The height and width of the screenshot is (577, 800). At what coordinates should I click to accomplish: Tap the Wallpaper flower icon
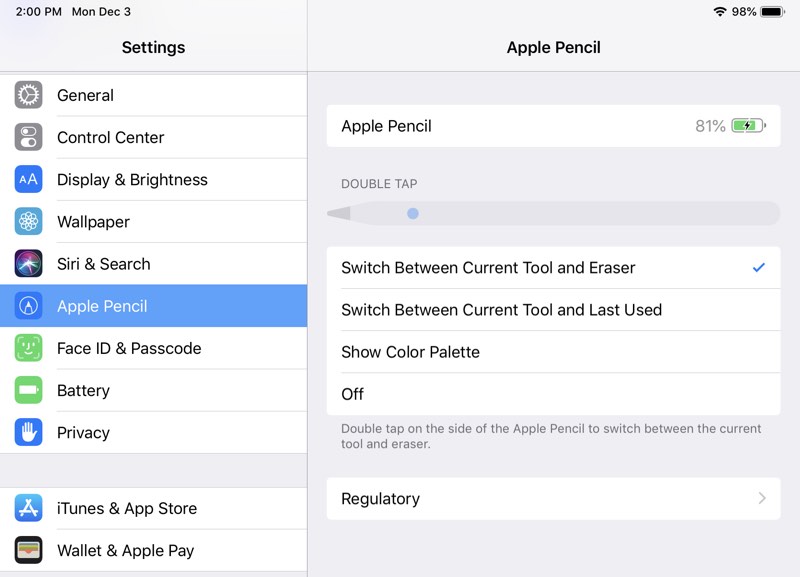click(x=29, y=222)
